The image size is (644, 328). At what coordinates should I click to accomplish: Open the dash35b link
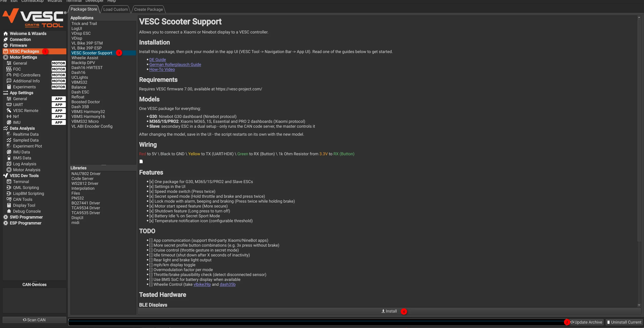pyautogui.click(x=228, y=284)
